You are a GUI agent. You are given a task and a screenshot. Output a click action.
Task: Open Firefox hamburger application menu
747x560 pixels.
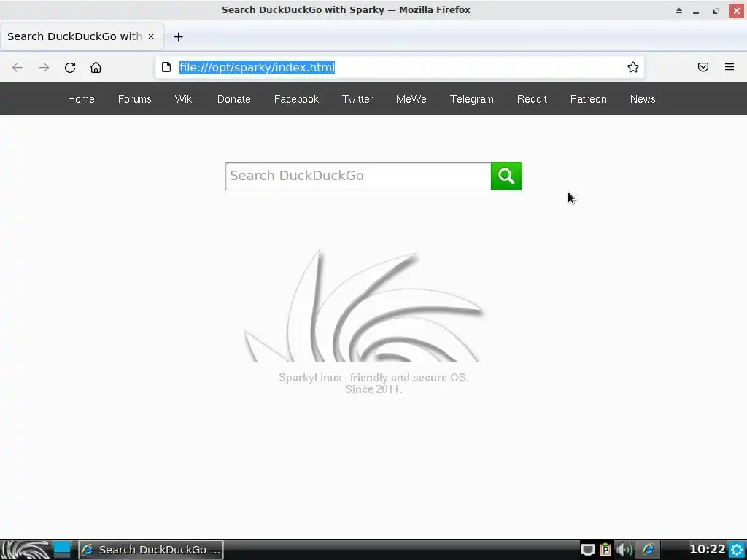(x=729, y=67)
